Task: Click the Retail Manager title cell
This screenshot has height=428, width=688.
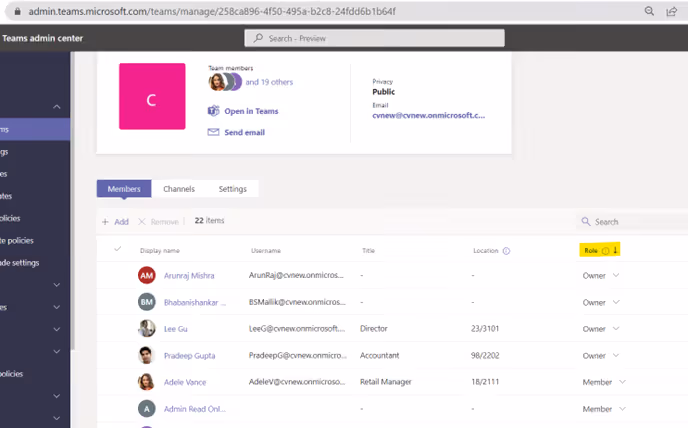Action: [x=386, y=382]
